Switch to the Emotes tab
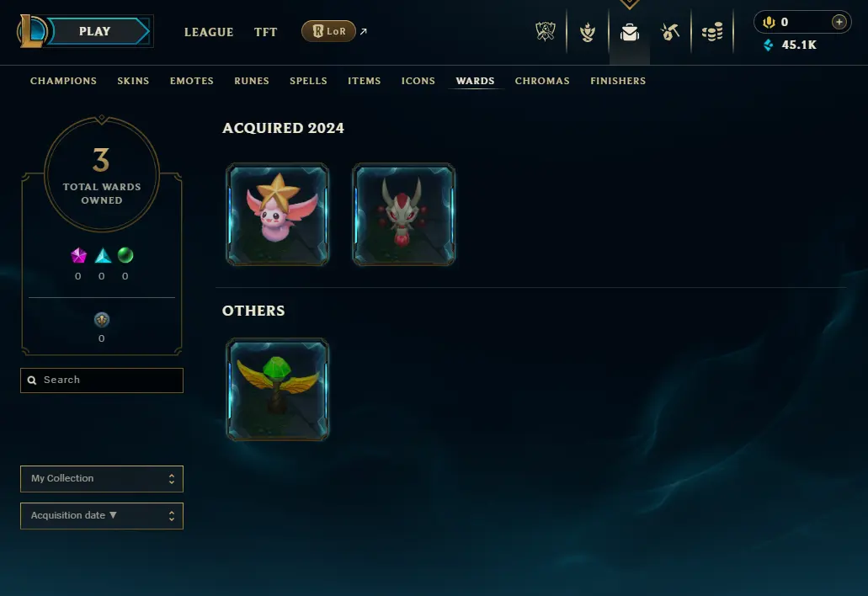This screenshot has width=868, height=596. click(x=192, y=81)
